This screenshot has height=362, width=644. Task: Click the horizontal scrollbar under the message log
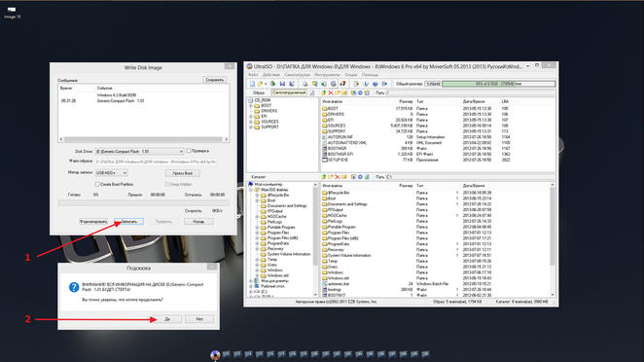click(143, 139)
